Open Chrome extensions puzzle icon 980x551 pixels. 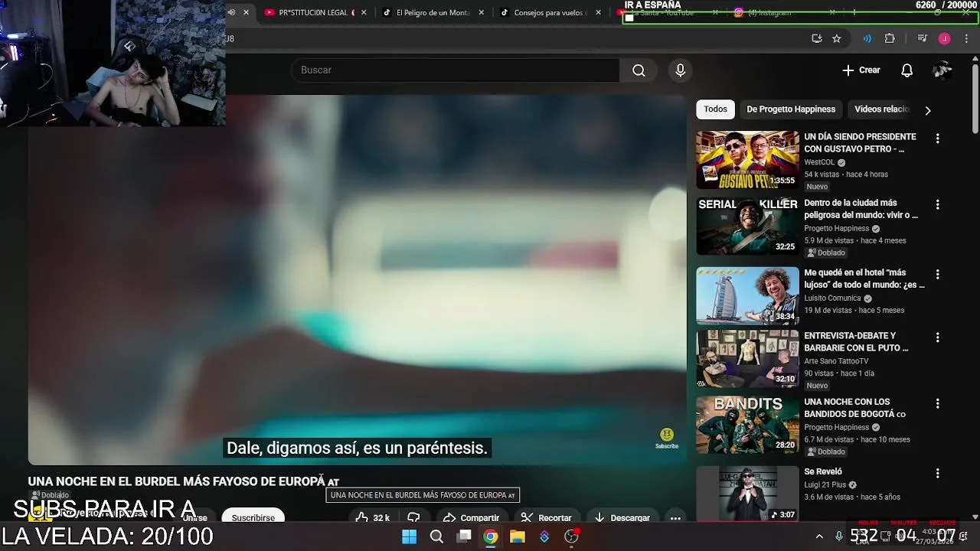point(890,38)
